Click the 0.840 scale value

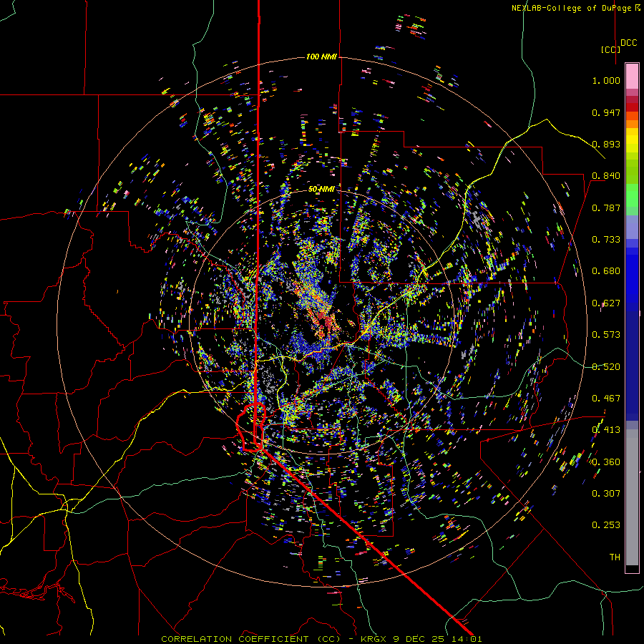(606, 176)
